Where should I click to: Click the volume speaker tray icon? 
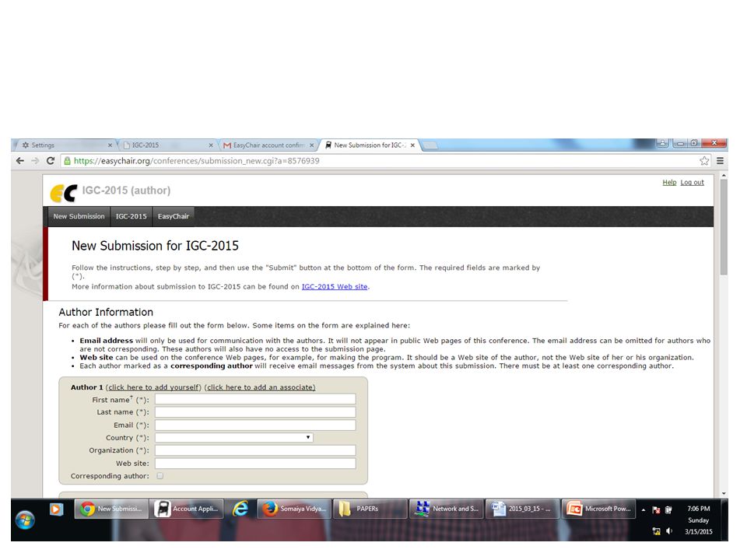pyautogui.click(x=669, y=531)
